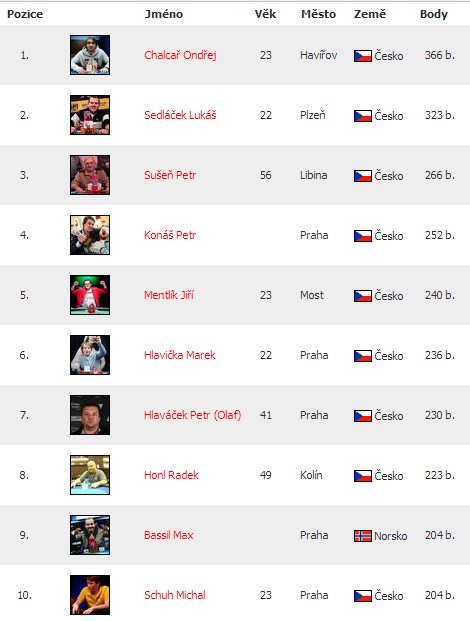This screenshot has height=621, width=470.
Task: Click the Body column header
Action: pyautogui.click(x=434, y=14)
